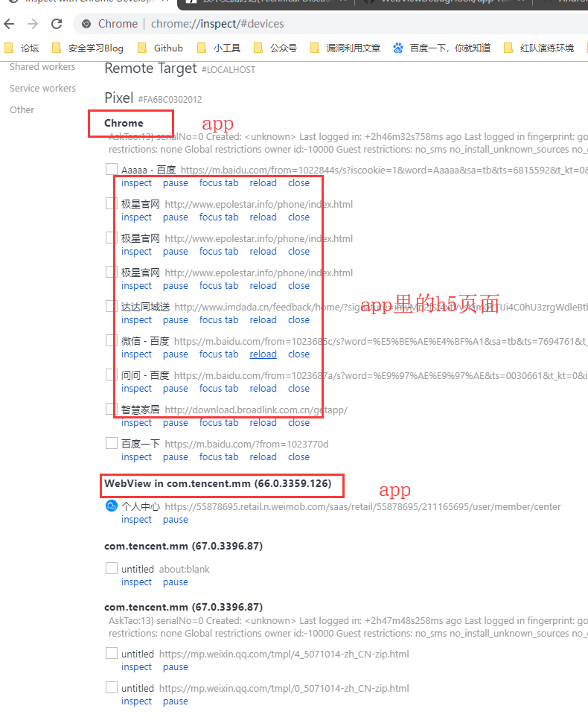Image resolution: width=588 pixels, height=726 pixels.
Task: Click focus tab for 问问 - 百度
Action: (219, 389)
